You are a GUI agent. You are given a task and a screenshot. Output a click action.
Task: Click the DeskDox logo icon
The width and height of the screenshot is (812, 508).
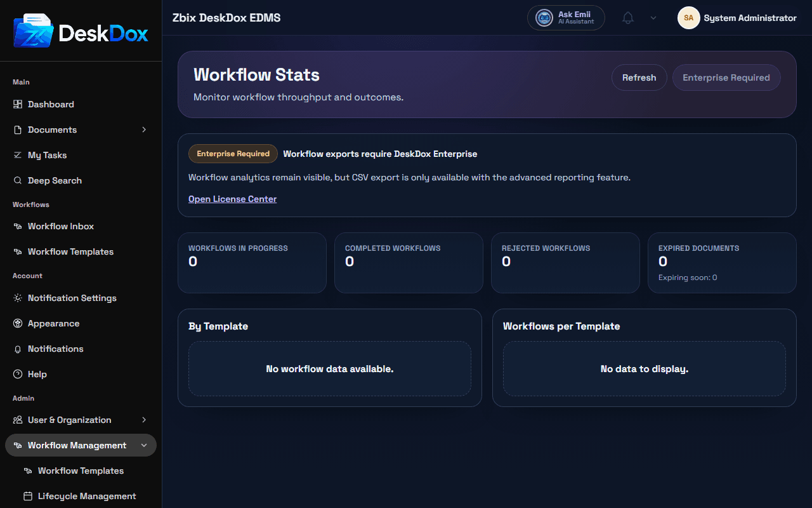click(34, 31)
